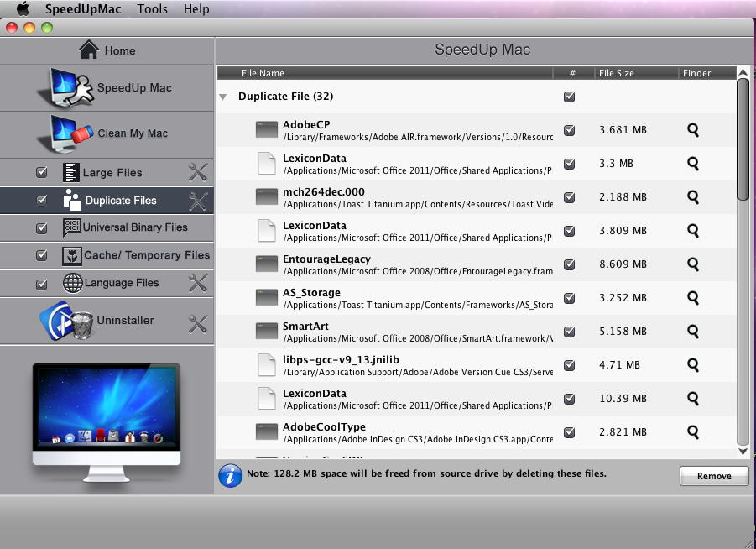Select the SmartArt file row
This screenshot has width=756, height=549.
pos(477,332)
